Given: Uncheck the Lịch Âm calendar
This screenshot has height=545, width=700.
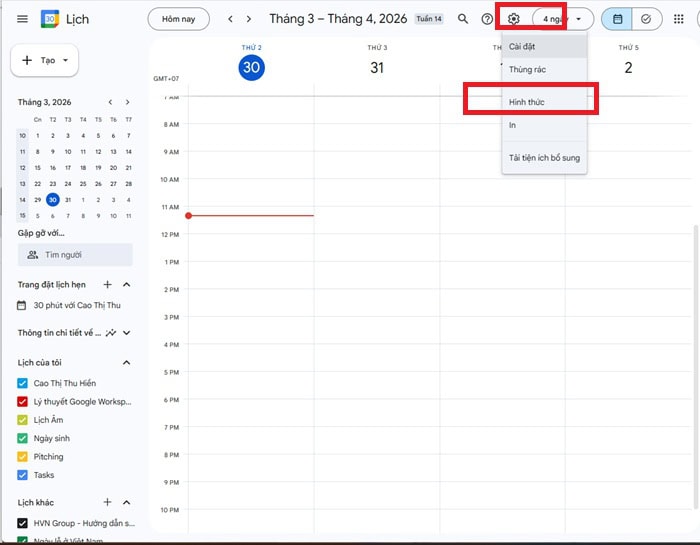Looking at the screenshot, I should [23, 420].
